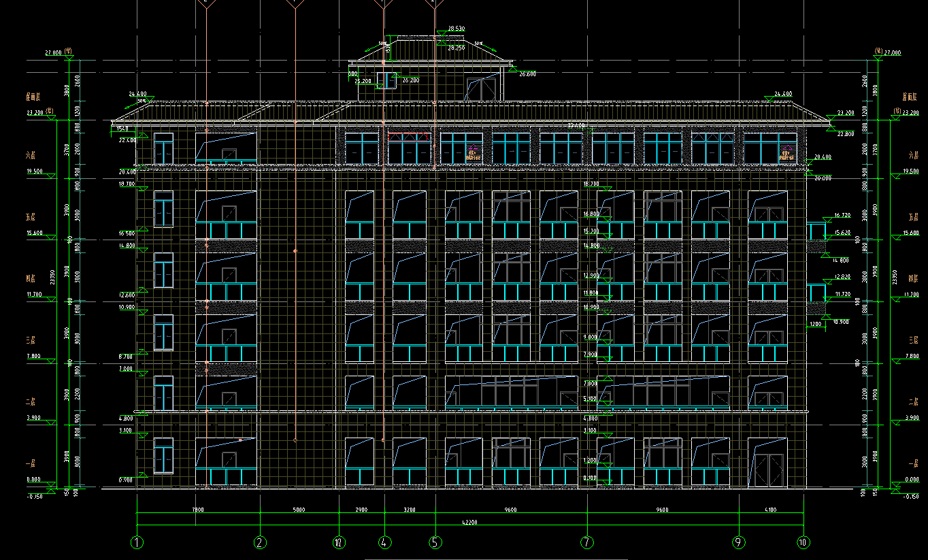Click axis bubble number 1

137,542
